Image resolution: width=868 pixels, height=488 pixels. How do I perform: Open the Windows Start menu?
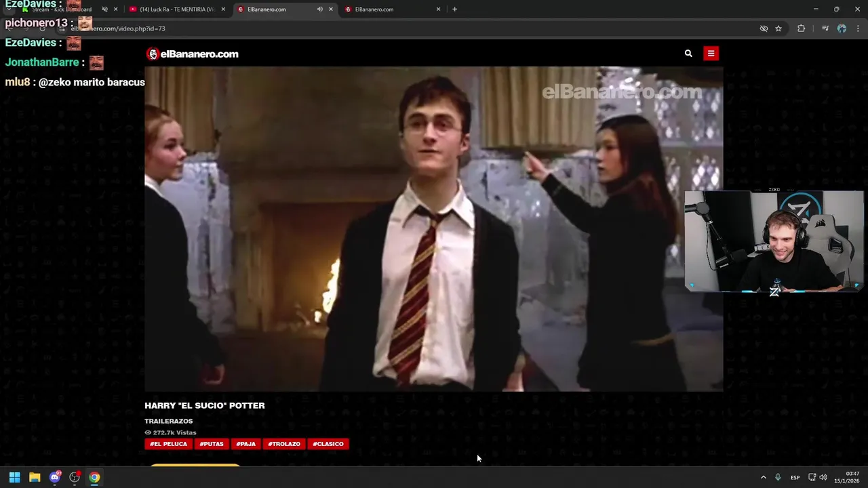(14, 477)
